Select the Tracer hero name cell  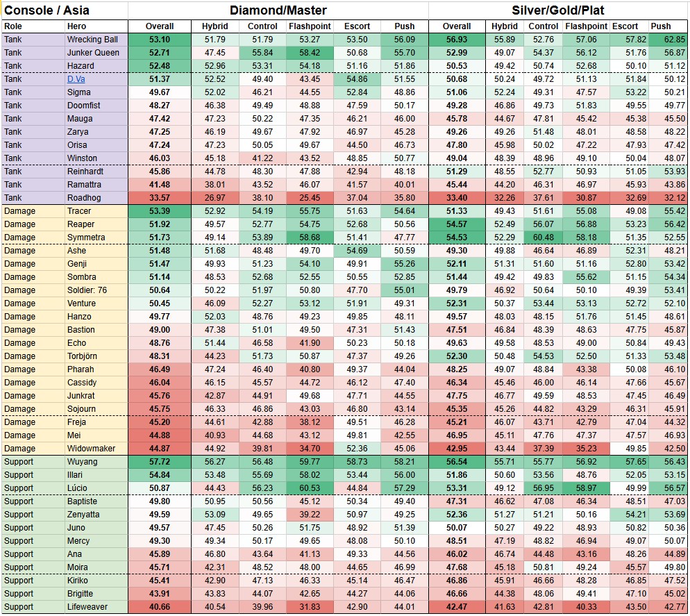click(79, 211)
